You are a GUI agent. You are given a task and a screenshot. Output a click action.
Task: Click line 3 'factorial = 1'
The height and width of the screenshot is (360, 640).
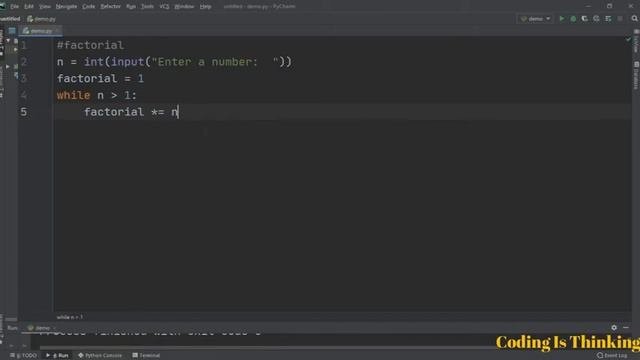(x=100, y=79)
